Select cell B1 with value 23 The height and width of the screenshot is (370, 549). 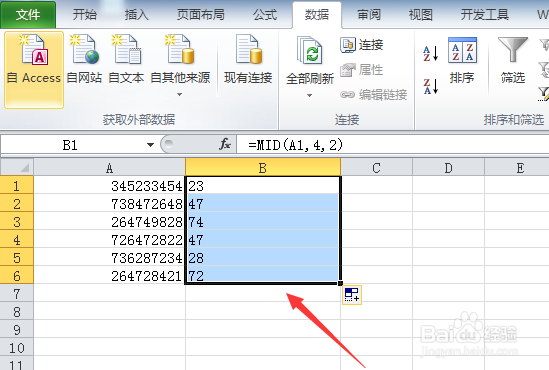263,185
